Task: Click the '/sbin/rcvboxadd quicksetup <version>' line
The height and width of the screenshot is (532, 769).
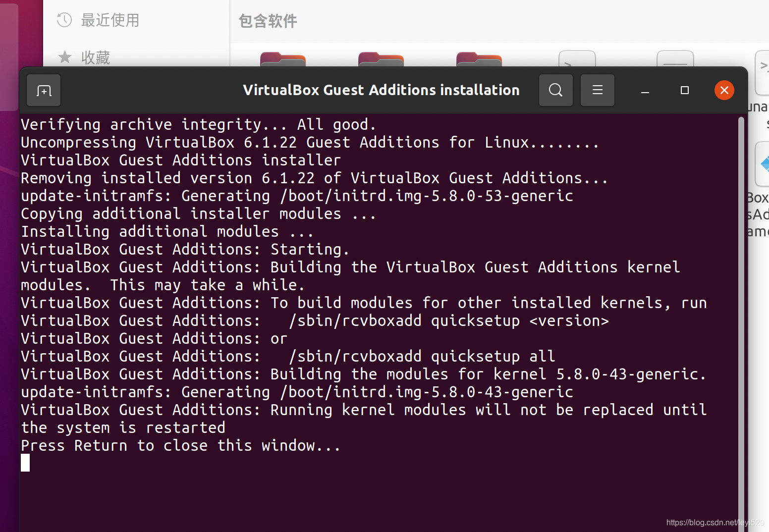Action: tap(315, 320)
